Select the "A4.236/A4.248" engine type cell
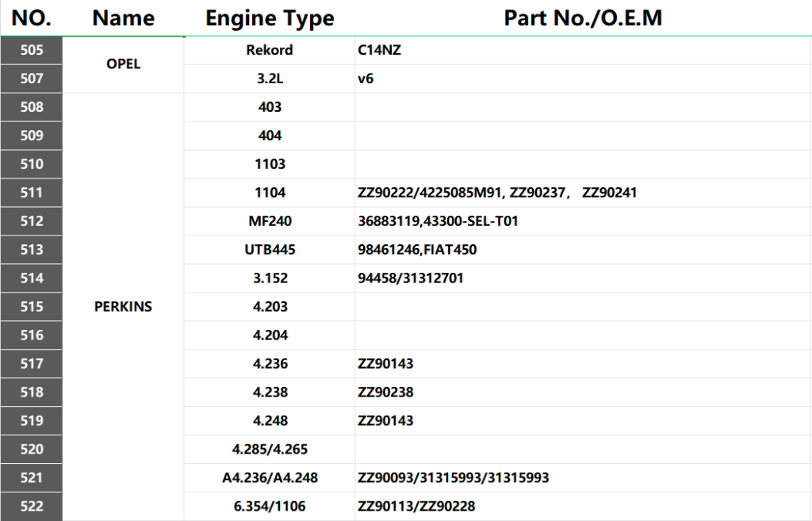The image size is (812, 521). (270, 477)
